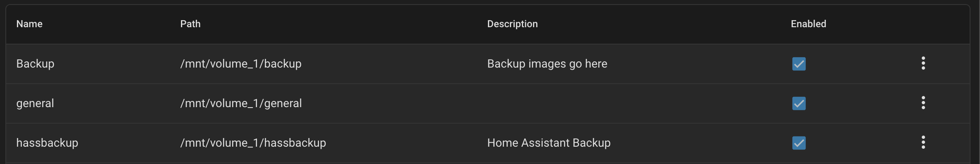Click the /mnt/volume_1/hassbackup path
The image size is (980, 164).
pos(253,143)
